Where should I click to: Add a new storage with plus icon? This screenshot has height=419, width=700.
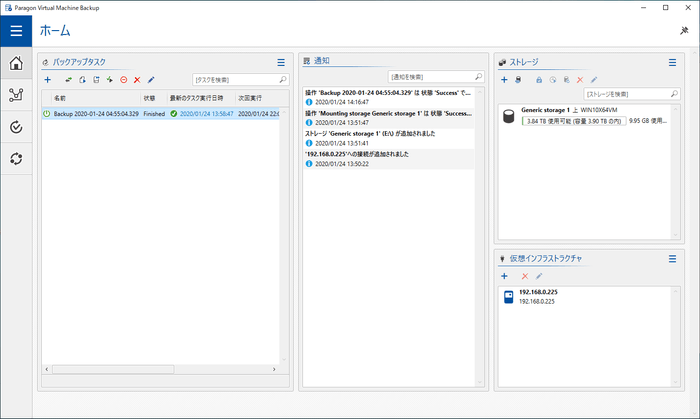pos(504,79)
